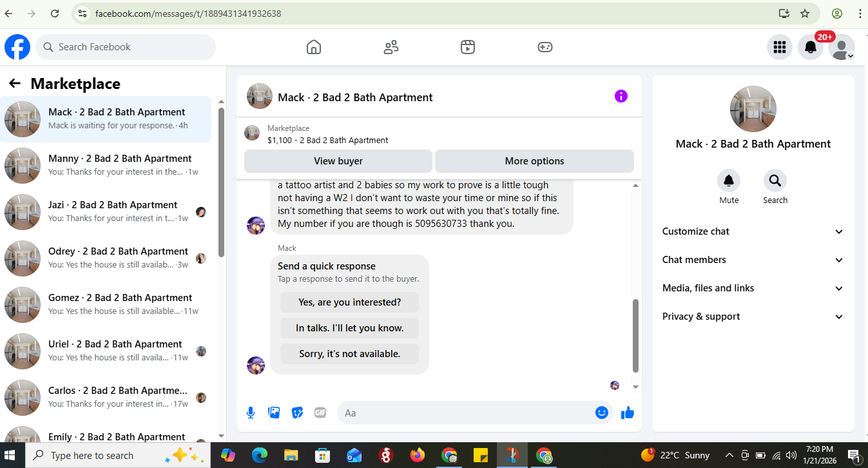
Task: Go back with the browser back arrow
Action: (8, 13)
